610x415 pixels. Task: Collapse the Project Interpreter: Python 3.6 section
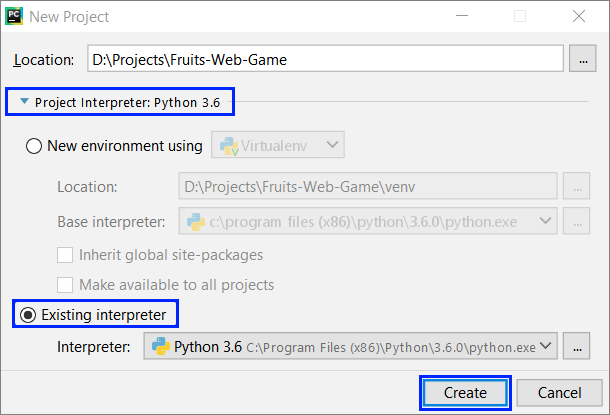(x=25, y=102)
